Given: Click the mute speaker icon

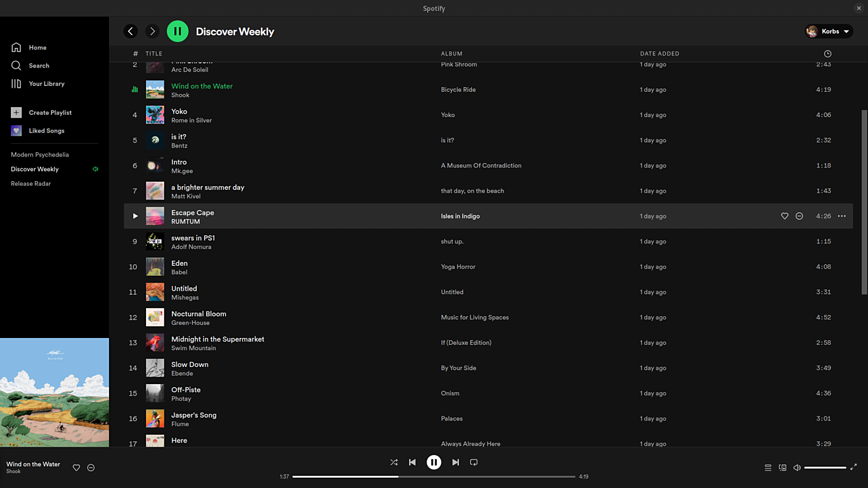Looking at the screenshot, I should [x=797, y=468].
